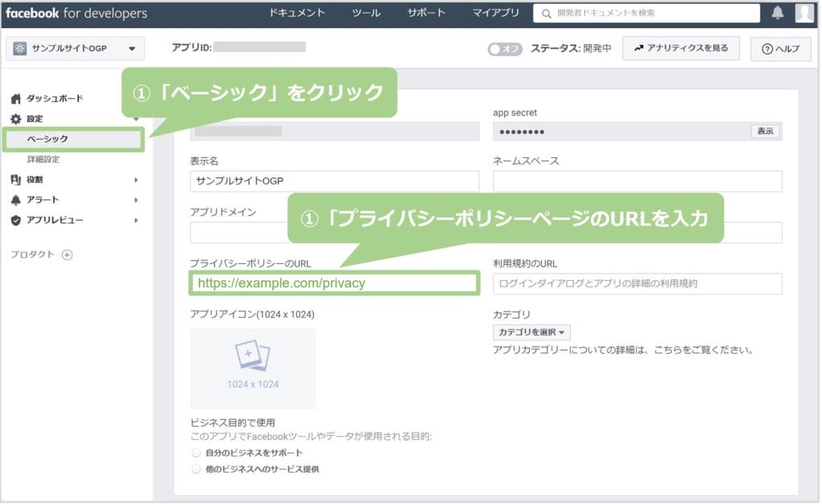Click the ステータス: 開発中 text
The height and width of the screenshot is (504, 822).
pyautogui.click(x=571, y=49)
